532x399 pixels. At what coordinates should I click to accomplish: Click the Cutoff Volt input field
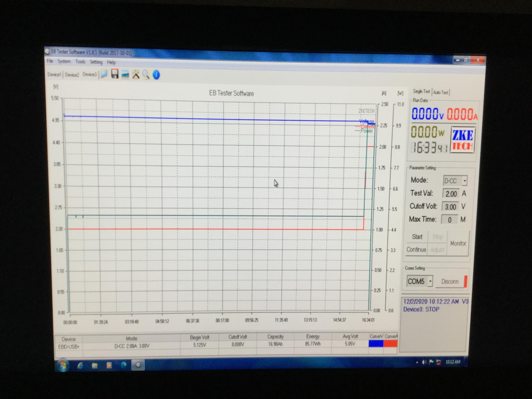[x=450, y=207]
